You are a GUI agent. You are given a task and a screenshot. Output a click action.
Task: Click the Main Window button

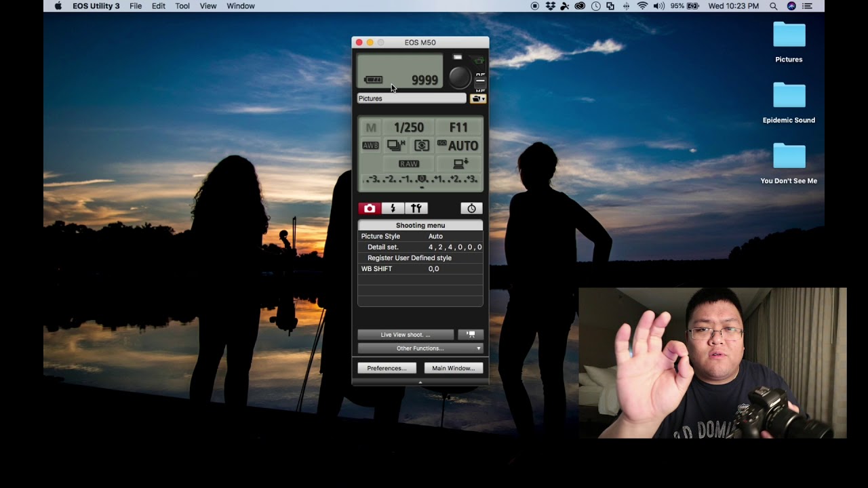pos(454,368)
